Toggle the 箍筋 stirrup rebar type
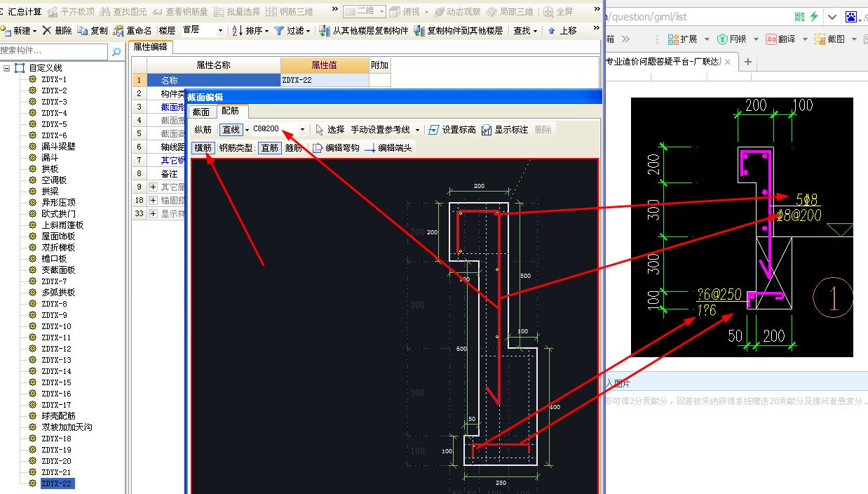Viewport: 868px width, 494px height. 294,148
